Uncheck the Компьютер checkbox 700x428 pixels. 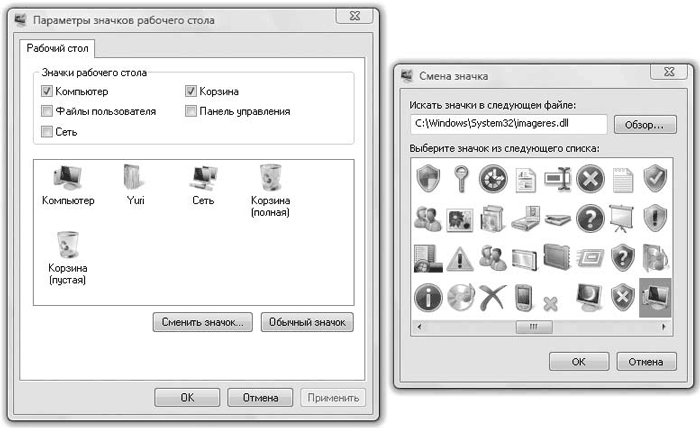tap(48, 92)
